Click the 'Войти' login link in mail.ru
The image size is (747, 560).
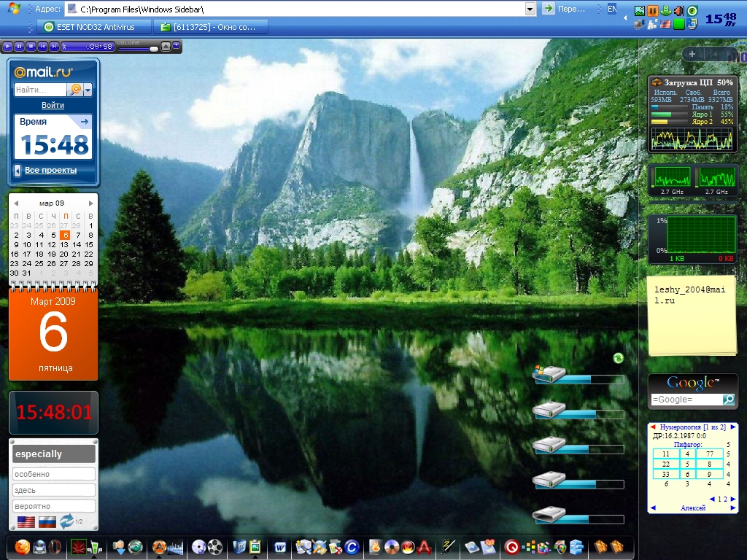pyautogui.click(x=53, y=106)
